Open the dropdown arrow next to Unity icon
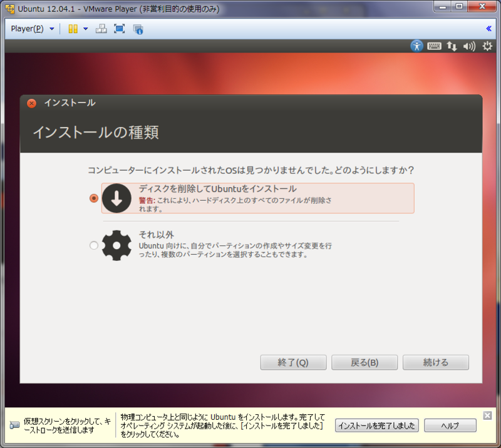 point(86,28)
